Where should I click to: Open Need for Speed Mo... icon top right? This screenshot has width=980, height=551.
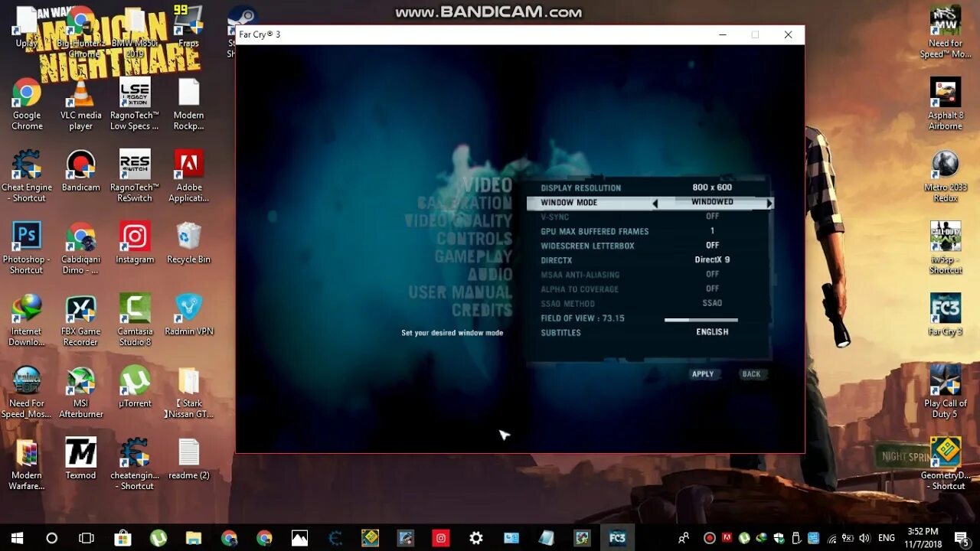[946, 31]
